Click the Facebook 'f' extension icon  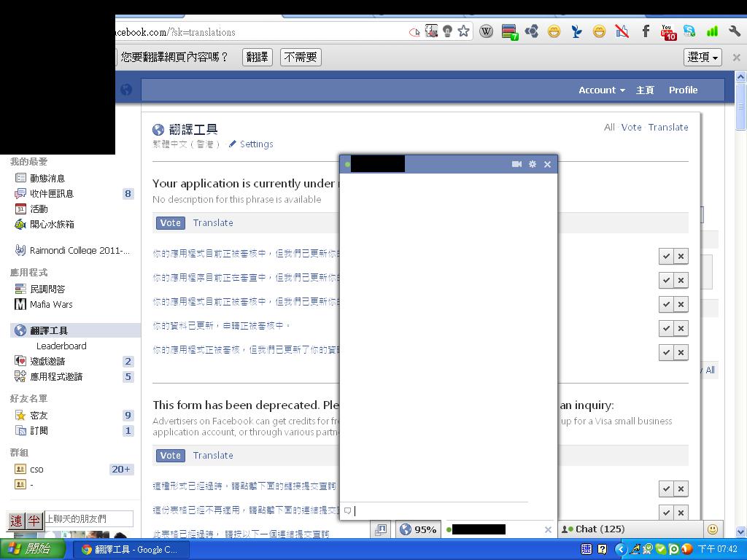click(x=646, y=31)
